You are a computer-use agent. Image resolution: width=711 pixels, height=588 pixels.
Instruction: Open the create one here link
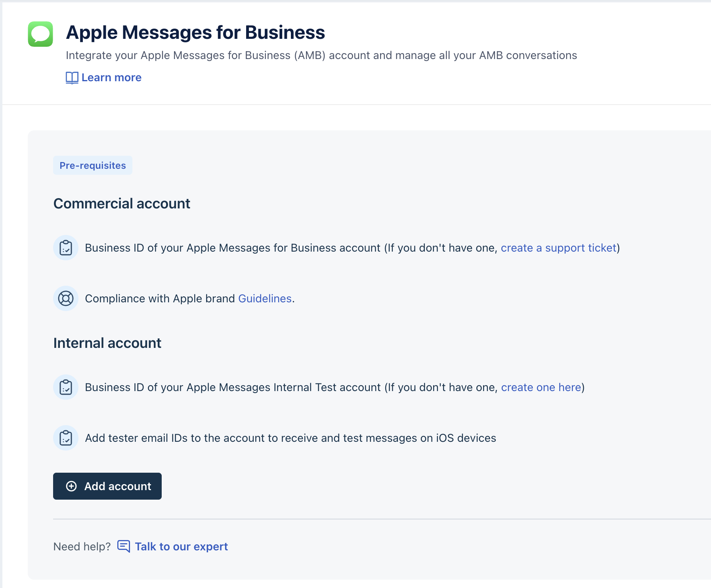click(541, 387)
